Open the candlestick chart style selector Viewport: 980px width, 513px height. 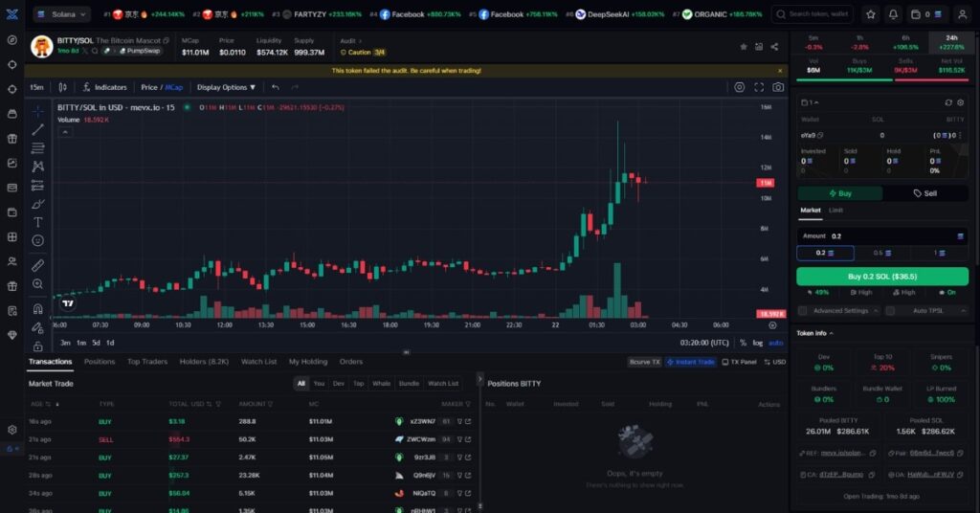(x=62, y=87)
